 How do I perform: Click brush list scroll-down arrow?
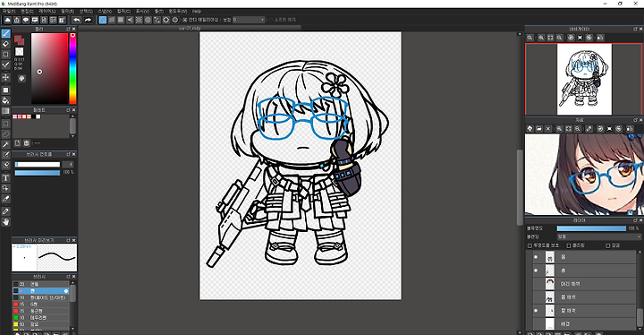(x=72, y=329)
